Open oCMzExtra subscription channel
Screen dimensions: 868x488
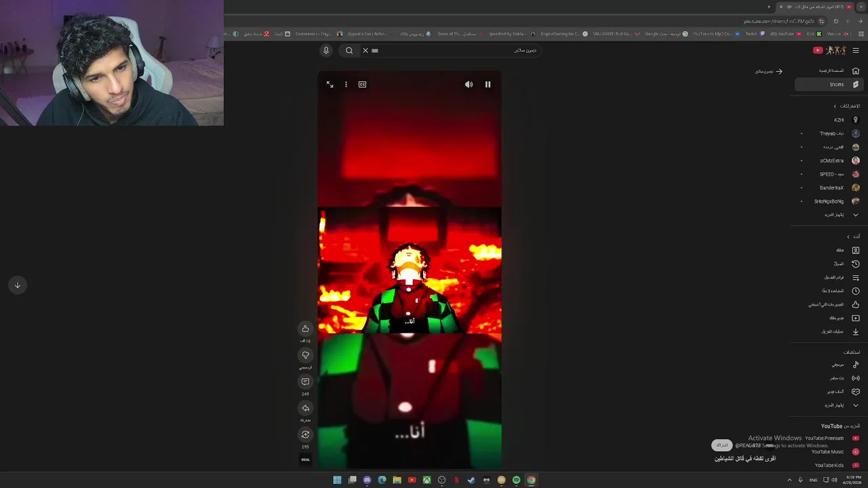coord(831,161)
